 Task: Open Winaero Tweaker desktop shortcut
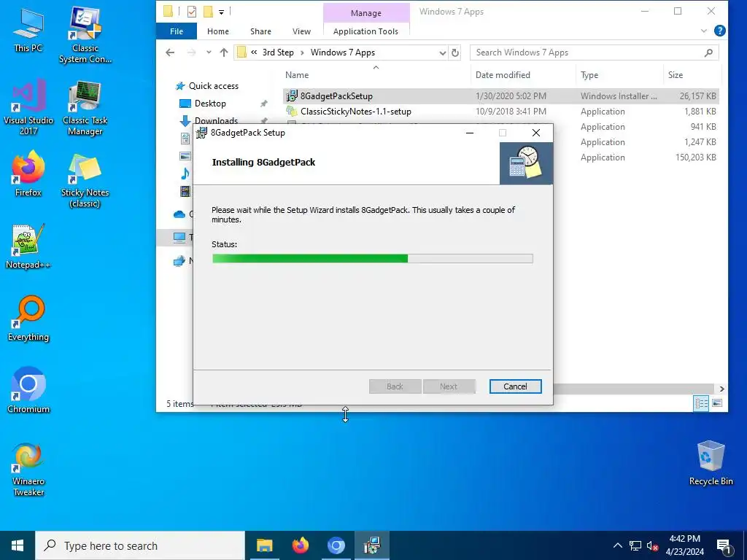click(28, 470)
